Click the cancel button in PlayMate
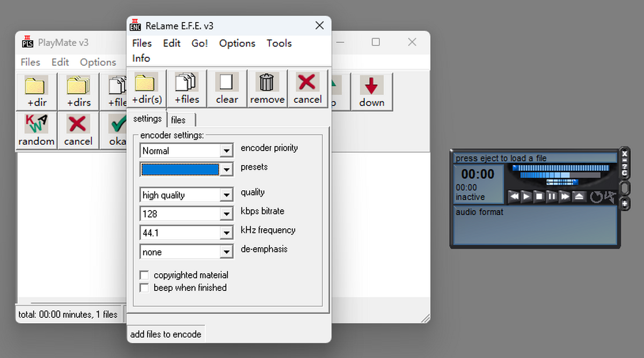Image resolution: width=644 pixels, height=358 pixels. 78,130
